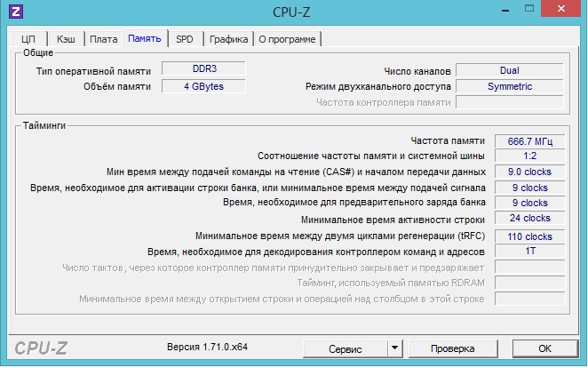
Task: Click the 110 clocks tRFC value
Action: pyautogui.click(x=530, y=236)
